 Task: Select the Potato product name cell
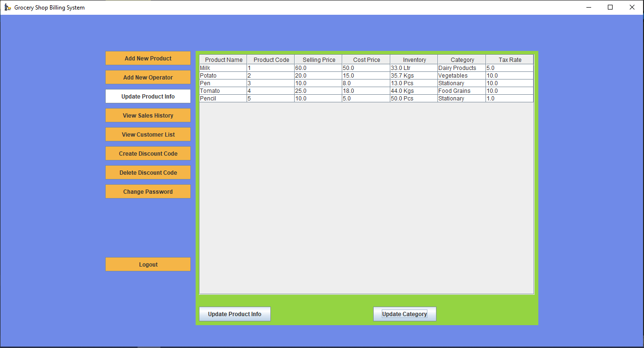tap(223, 76)
